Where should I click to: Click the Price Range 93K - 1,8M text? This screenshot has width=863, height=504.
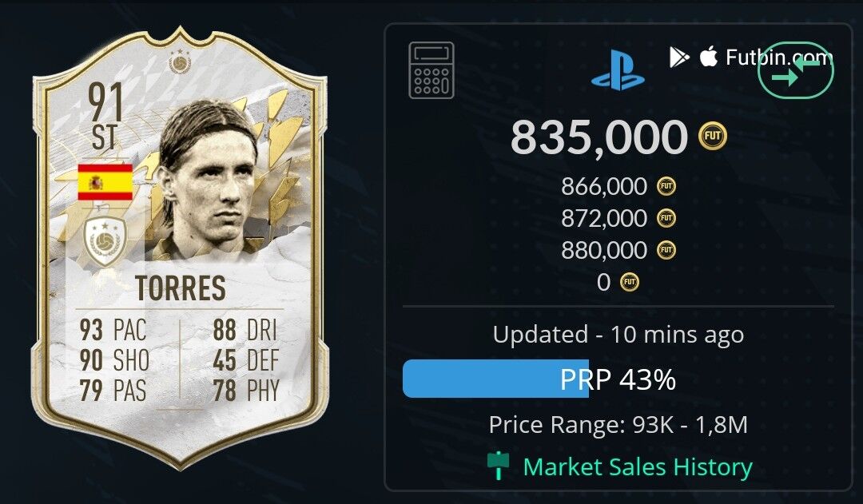click(x=618, y=424)
